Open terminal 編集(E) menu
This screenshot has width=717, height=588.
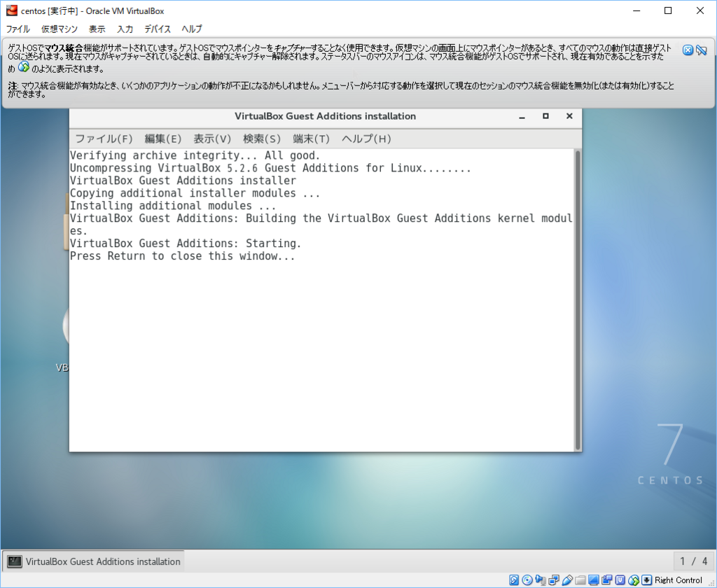click(x=162, y=139)
